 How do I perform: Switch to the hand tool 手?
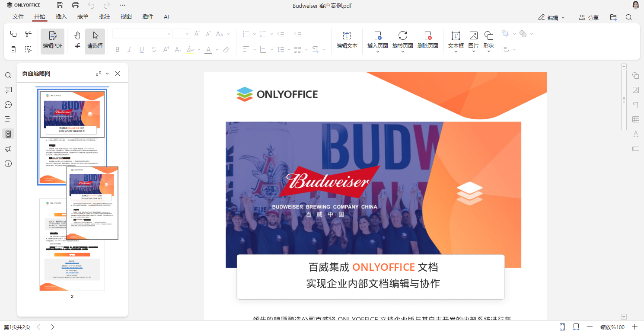point(77,41)
